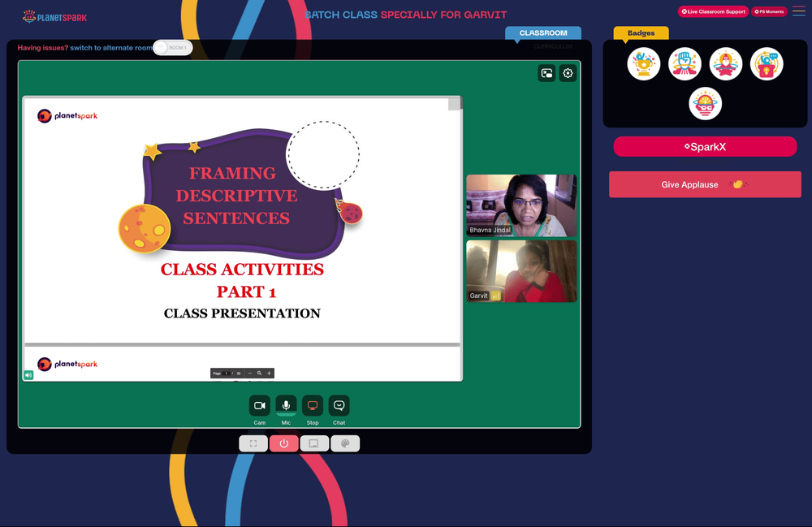
Task: Click the page number input field
Action: (x=227, y=374)
